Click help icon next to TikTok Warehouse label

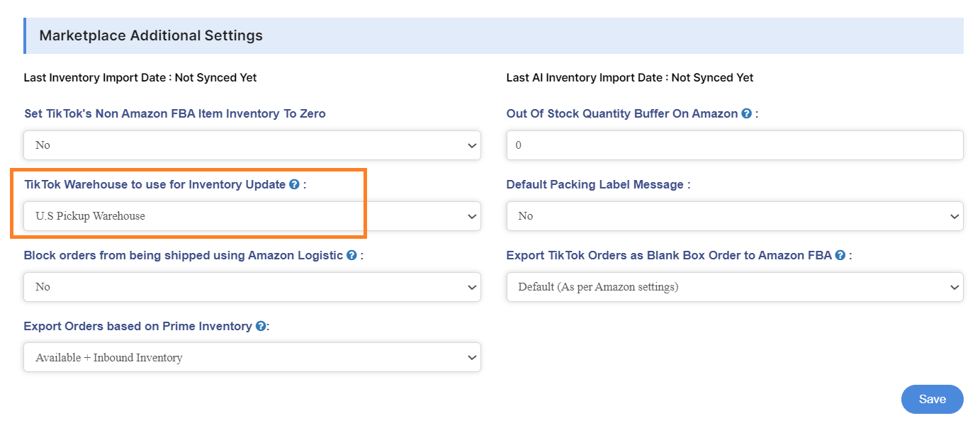click(294, 184)
